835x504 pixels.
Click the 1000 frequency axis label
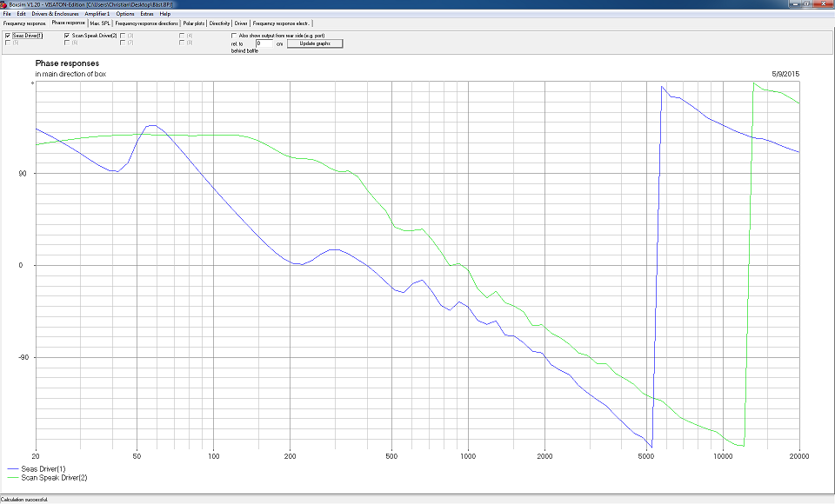pyautogui.click(x=468, y=456)
